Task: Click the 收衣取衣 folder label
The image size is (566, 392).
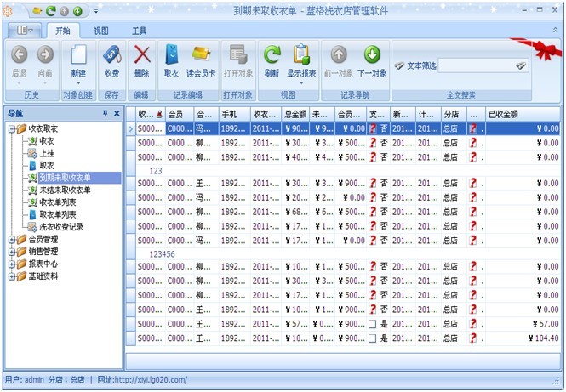Action: pyautogui.click(x=43, y=128)
